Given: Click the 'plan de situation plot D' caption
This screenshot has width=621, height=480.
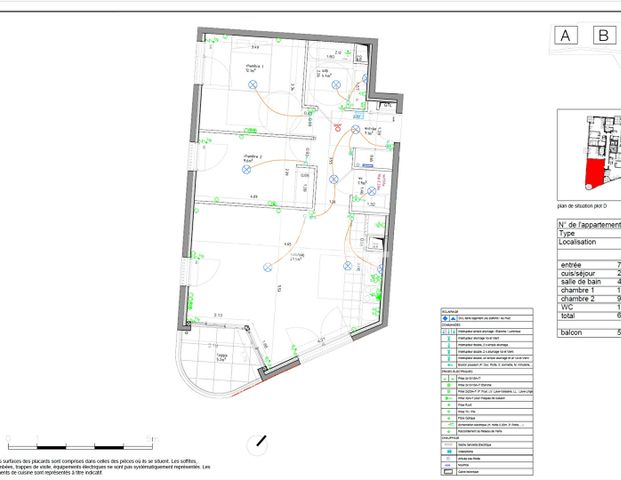Looking at the screenshot, I should pyautogui.click(x=582, y=206).
